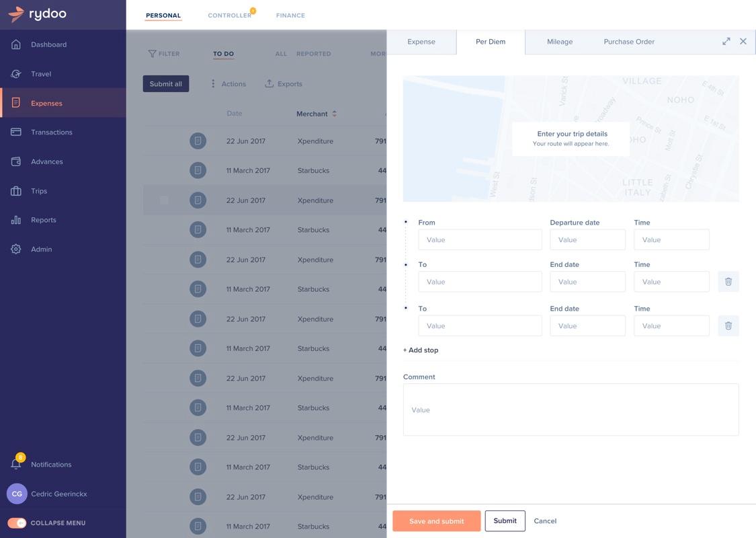
Task: Delete the first To stop with trash icon
Action: click(728, 281)
